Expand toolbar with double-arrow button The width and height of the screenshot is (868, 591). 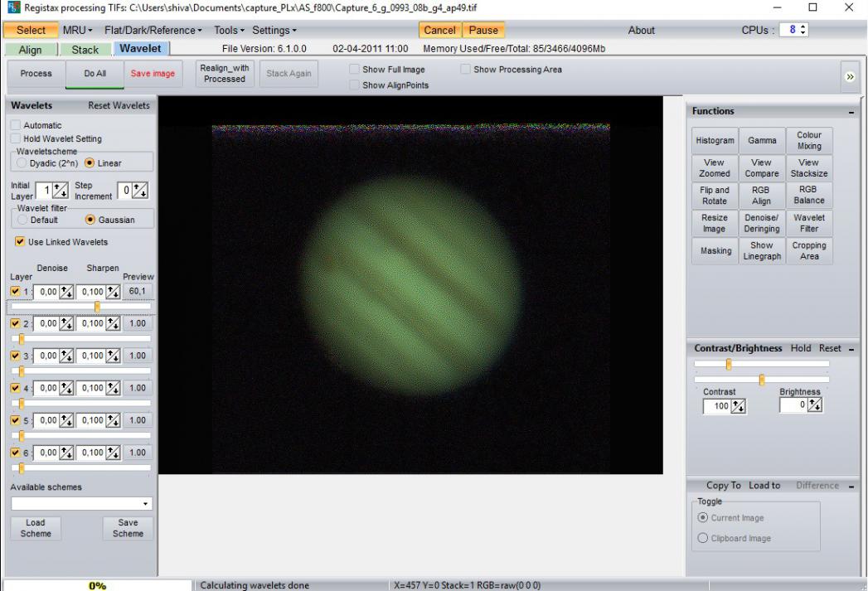(850, 77)
